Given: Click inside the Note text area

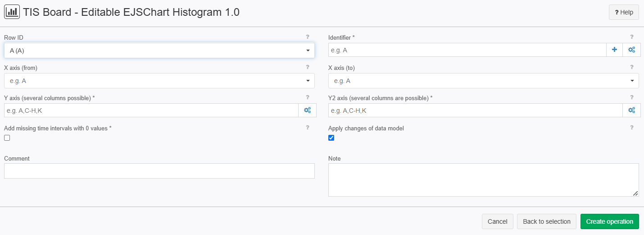Looking at the screenshot, I should (x=484, y=180).
